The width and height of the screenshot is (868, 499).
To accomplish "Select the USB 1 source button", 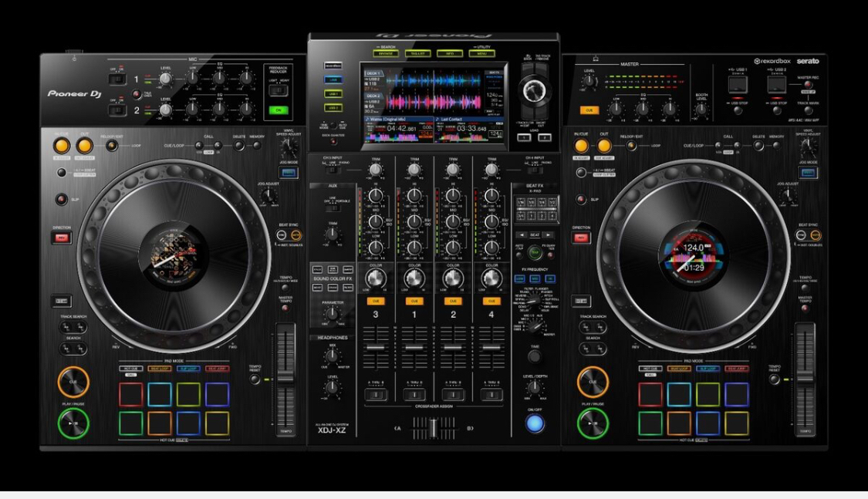I will [x=333, y=93].
